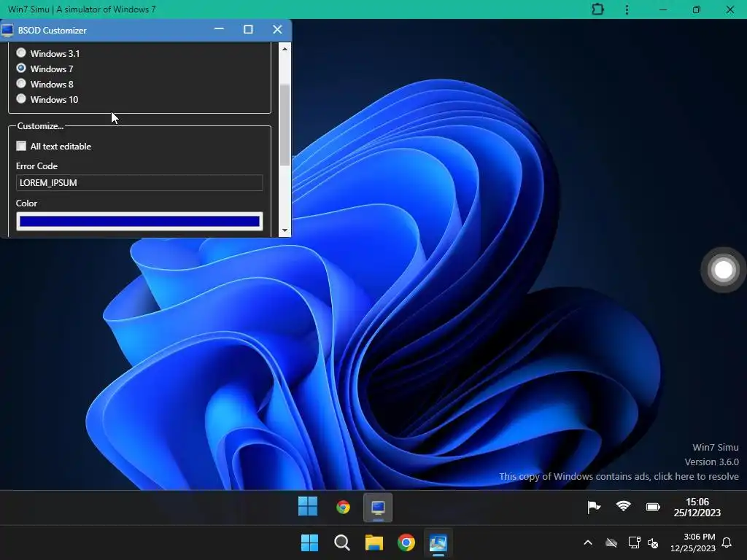Image resolution: width=747 pixels, height=560 pixels.
Task: Tap the floating white circle assistive button
Action: [x=723, y=270]
